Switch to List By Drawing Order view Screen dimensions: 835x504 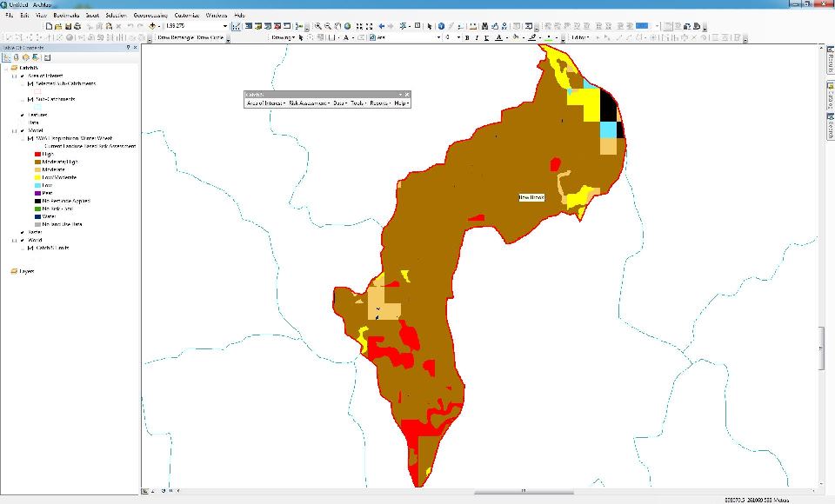pos(7,57)
